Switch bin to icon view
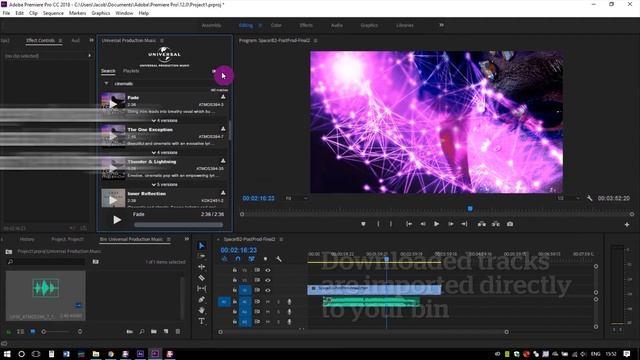This screenshot has height=360, width=640. pyautogui.click(x=32, y=331)
